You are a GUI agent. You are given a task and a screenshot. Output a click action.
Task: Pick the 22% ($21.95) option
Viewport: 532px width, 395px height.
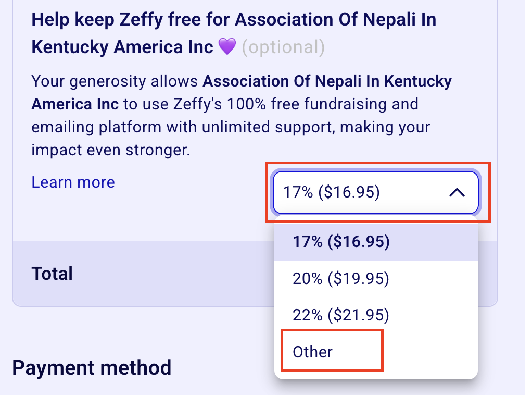376,315
